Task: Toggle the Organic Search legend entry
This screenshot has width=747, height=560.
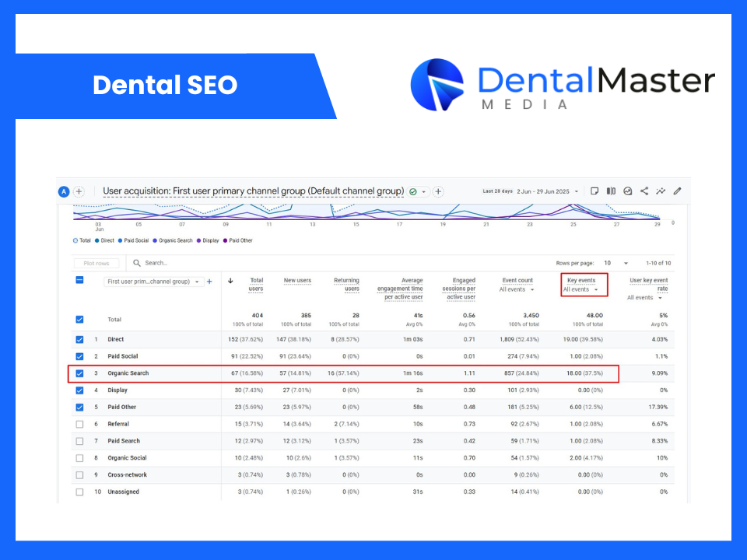Action: click(x=173, y=240)
